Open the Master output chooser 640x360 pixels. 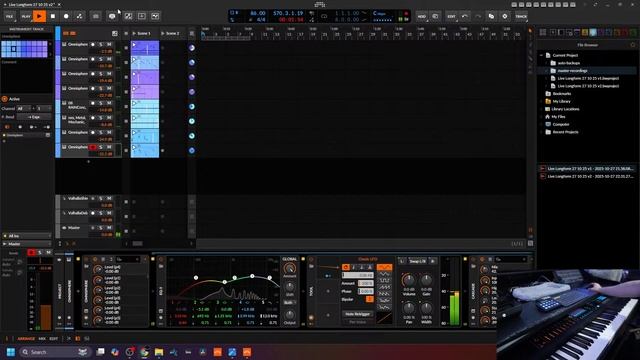click(x=27, y=244)
